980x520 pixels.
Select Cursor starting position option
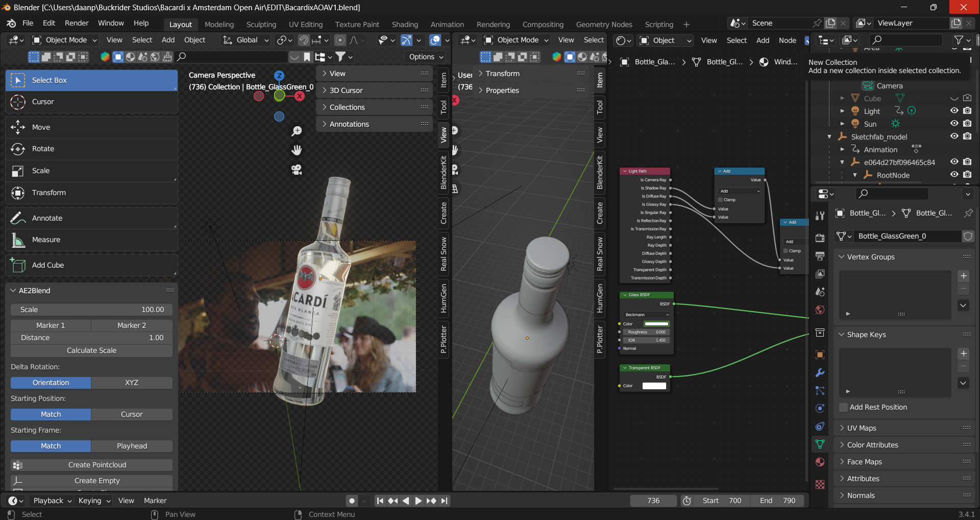coord(132,414)
